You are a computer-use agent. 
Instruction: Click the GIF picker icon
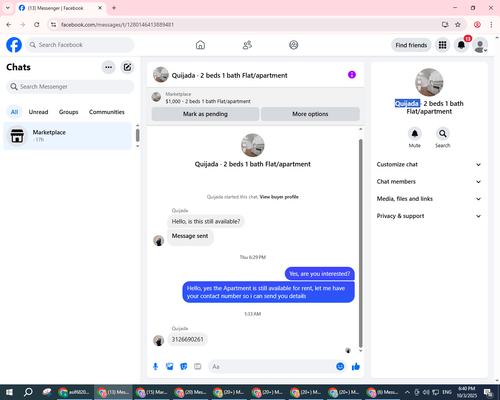tap(198, 367)
